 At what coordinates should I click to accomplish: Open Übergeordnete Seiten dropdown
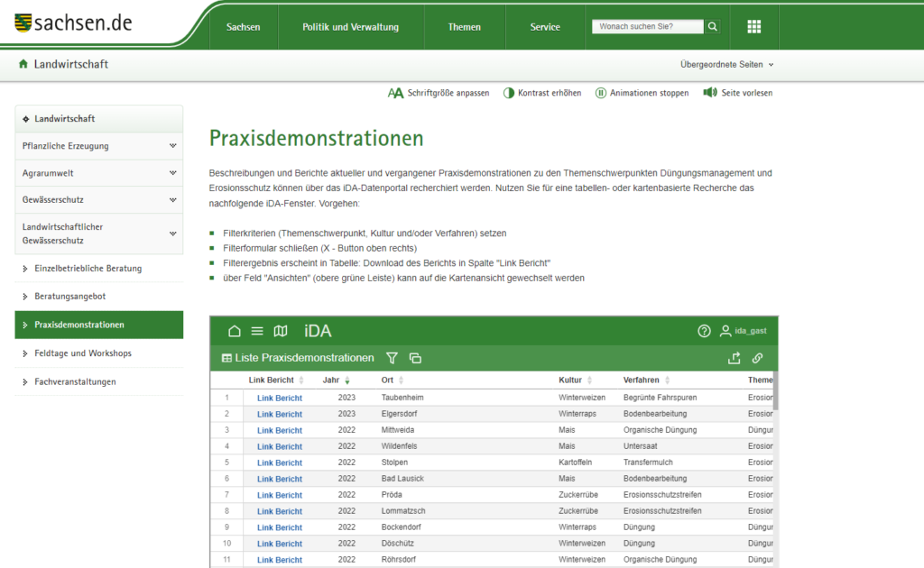726,65
